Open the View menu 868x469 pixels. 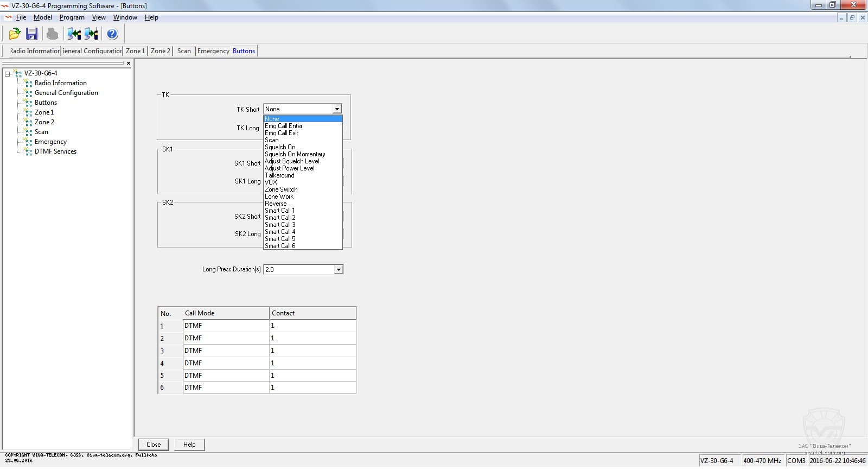click(x=99, y=17)
